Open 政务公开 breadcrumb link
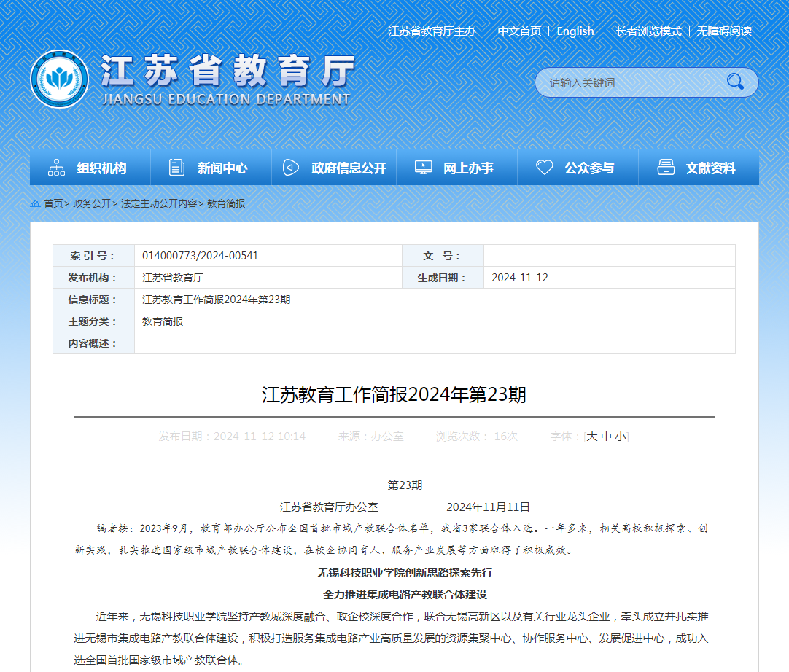The height and width of the screenshot is (672, 789). 91,204
